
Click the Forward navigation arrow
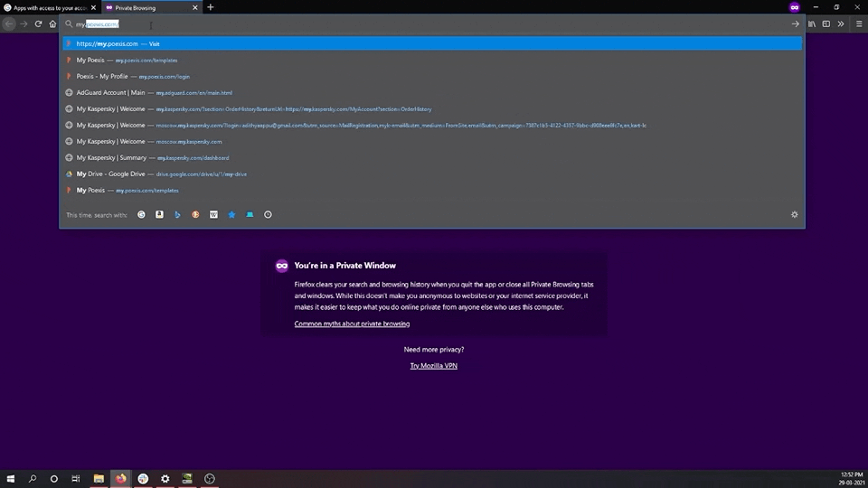(x=24, y=23)
